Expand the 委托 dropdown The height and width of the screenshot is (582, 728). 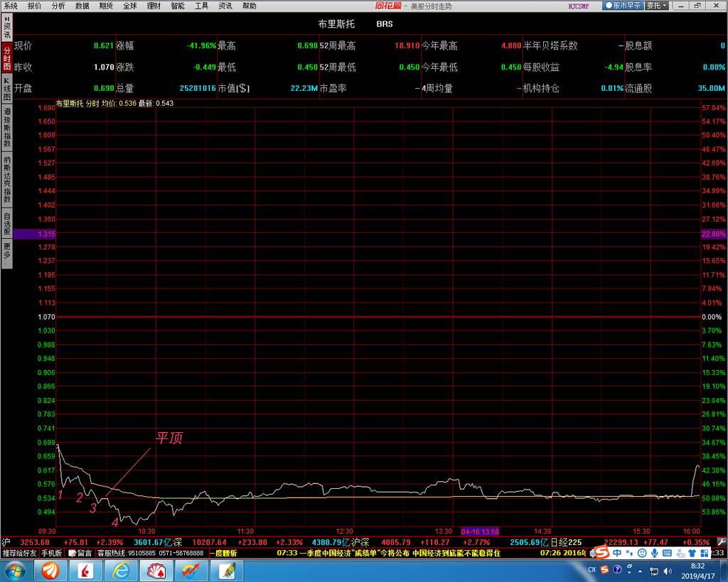click(657, 6)
